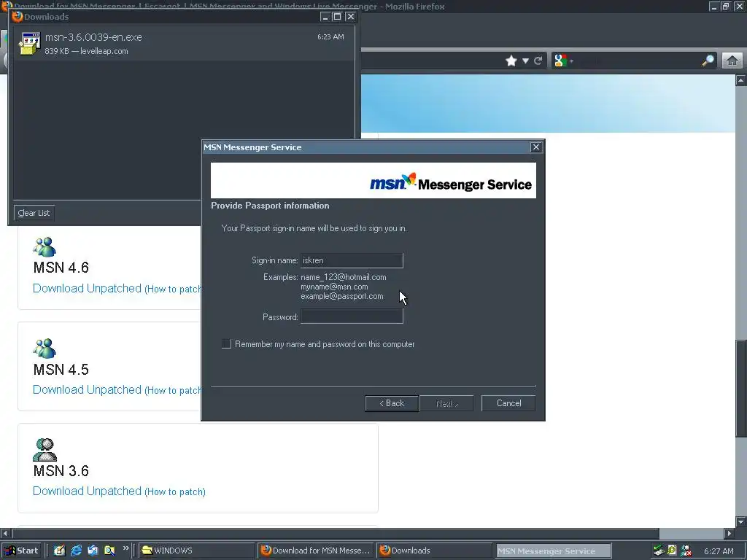Click the middle system tray icon
Viewport: 747px width, 560px height.
coord(672,551)
